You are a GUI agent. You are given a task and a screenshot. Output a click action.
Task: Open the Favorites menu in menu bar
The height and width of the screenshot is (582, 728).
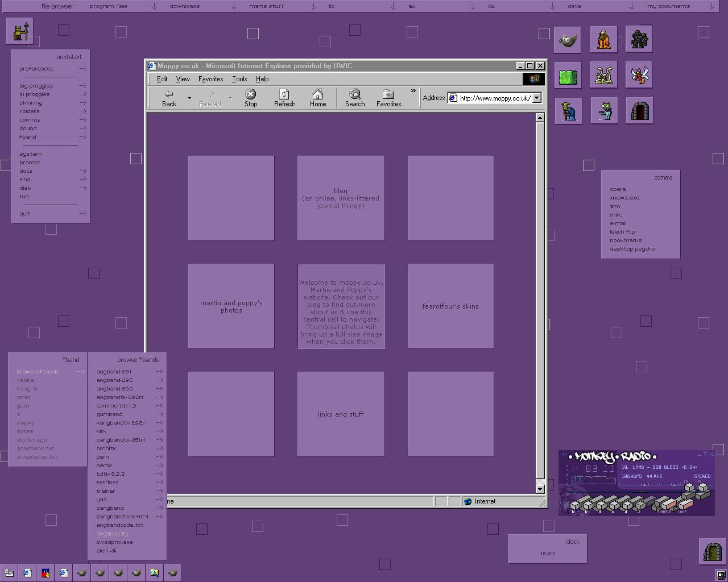(210, 79)
